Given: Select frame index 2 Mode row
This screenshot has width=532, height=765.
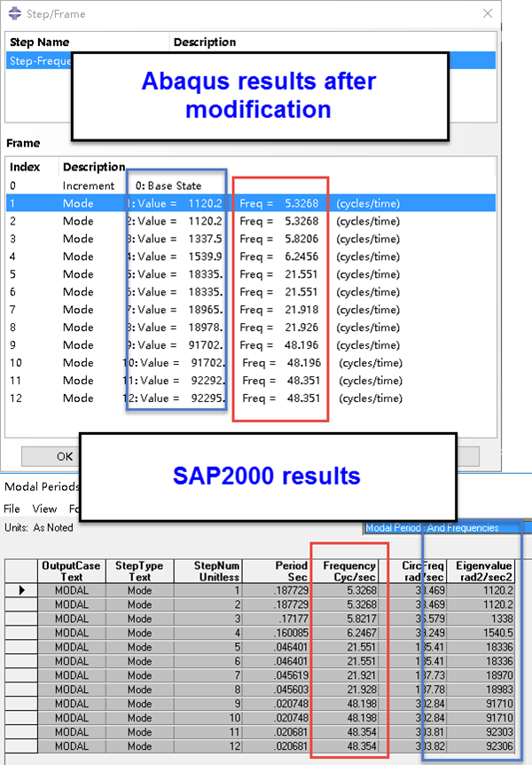Looking at the screenshot, I should click(251, 221).
